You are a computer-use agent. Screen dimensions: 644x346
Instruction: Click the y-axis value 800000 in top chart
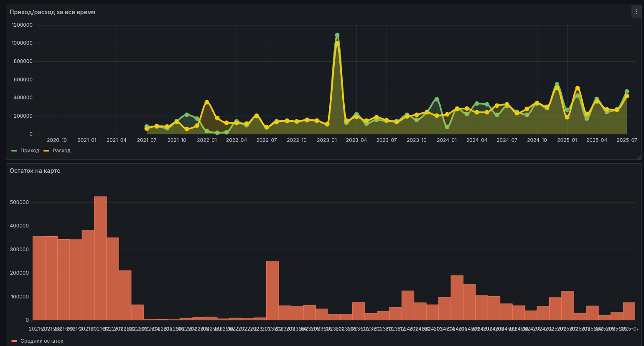click(23, 61)
